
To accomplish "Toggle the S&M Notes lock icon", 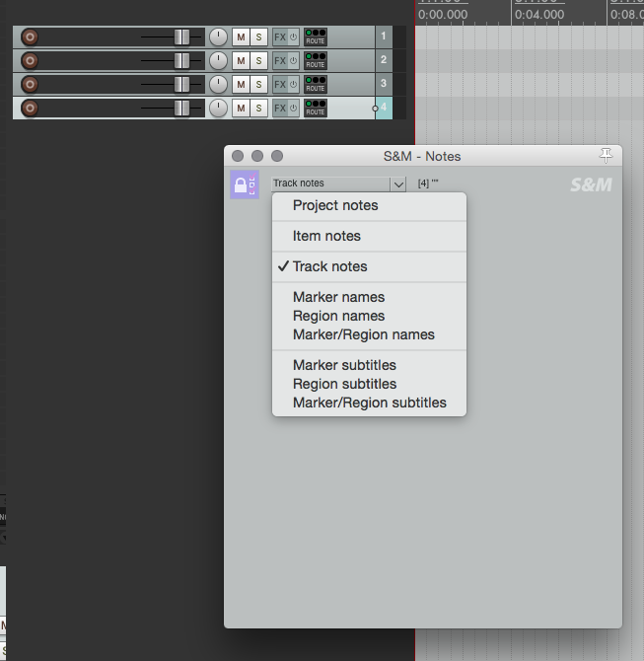I will [245, 184].
